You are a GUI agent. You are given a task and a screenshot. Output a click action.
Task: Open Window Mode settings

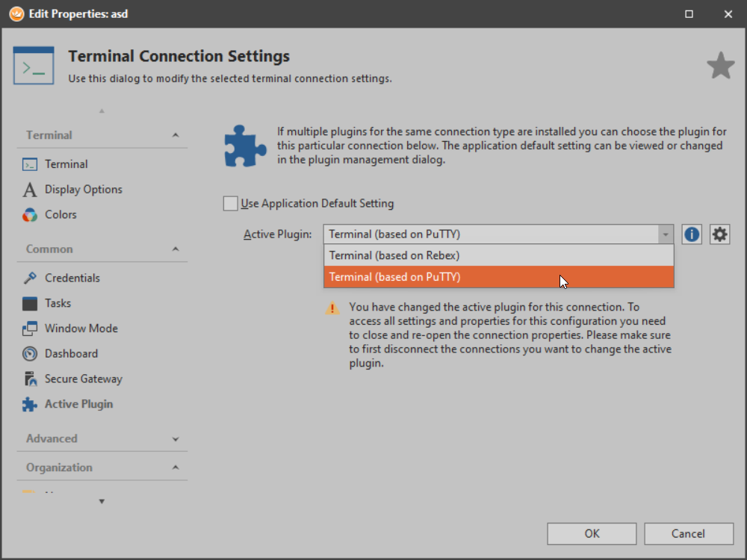(x=81, y=329)
